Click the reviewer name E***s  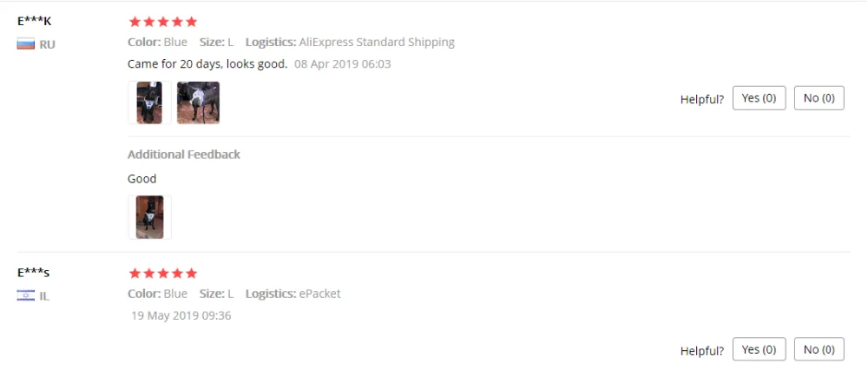pos(34,273)
